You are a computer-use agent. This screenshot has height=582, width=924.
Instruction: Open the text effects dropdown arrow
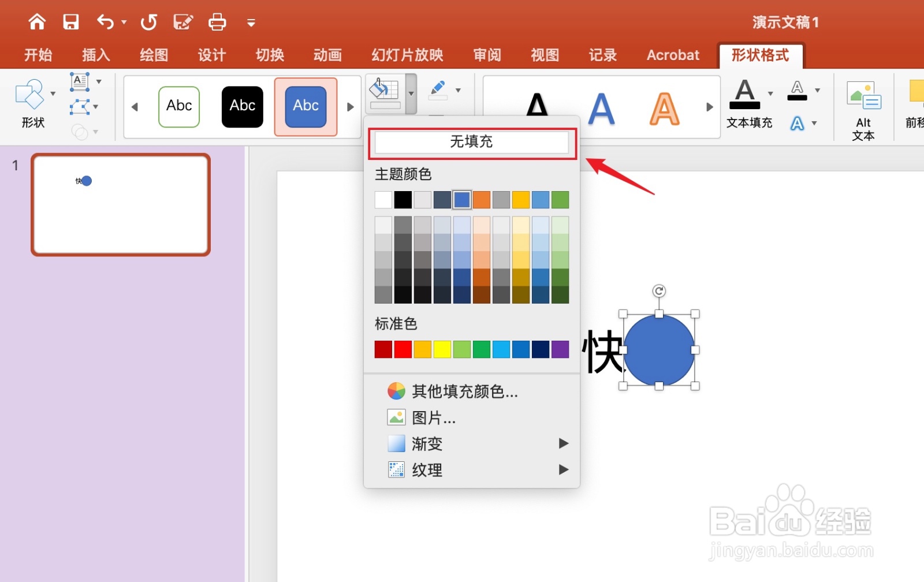click(x=814, y=124)
